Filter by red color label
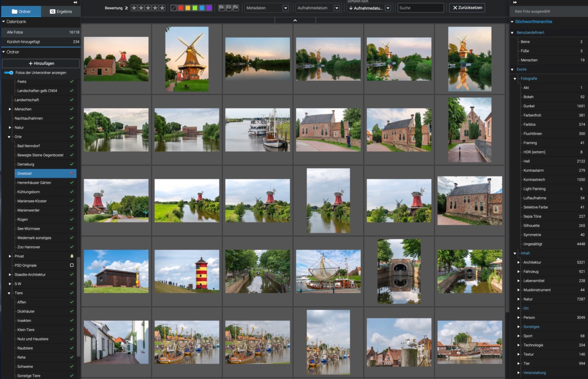The image size is (588, 379). (180, 8)
